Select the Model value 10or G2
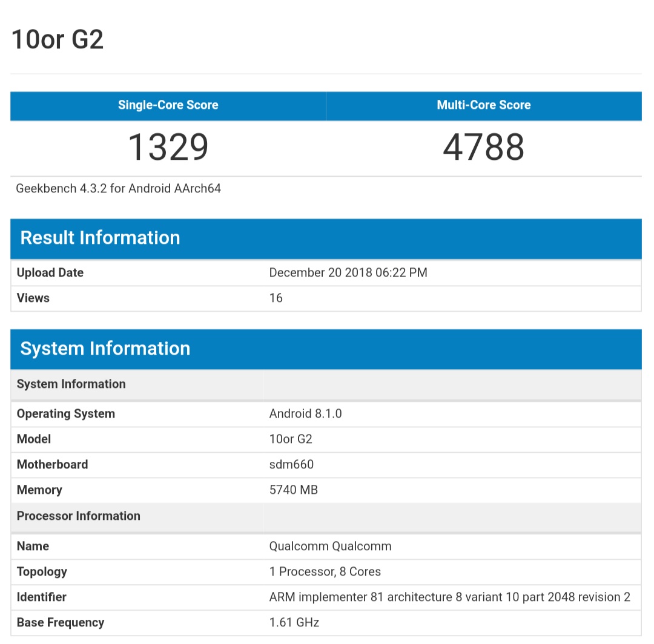The width and height of the screenshot is (654, 644). tap(291, 439)
